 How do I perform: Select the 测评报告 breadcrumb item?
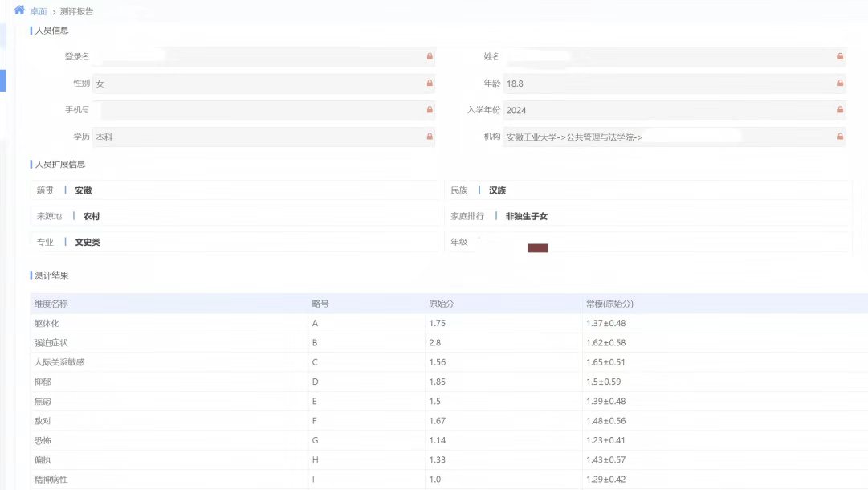tap(76, 12)
